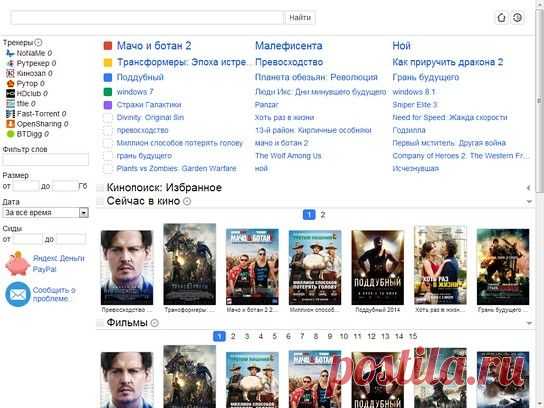Click the Кинозал tracker icon
The width and height of the screenshot is (544, 408).
coord(10,73)
